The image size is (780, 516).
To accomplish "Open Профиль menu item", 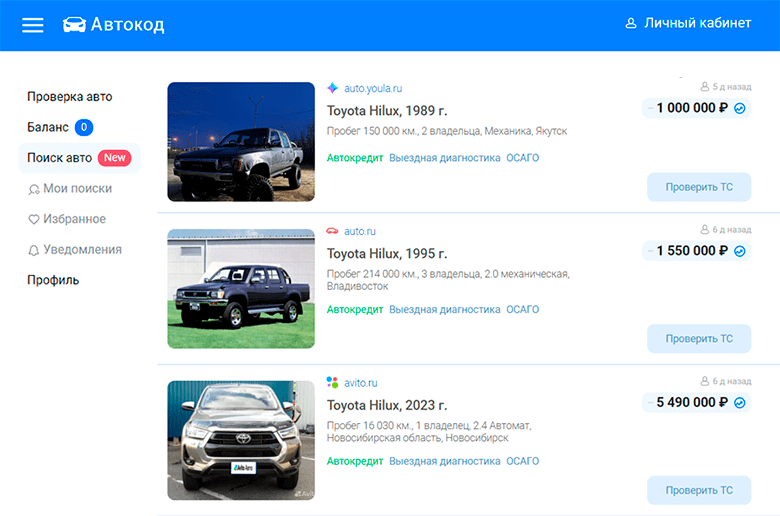I will (x=53, y=280).
